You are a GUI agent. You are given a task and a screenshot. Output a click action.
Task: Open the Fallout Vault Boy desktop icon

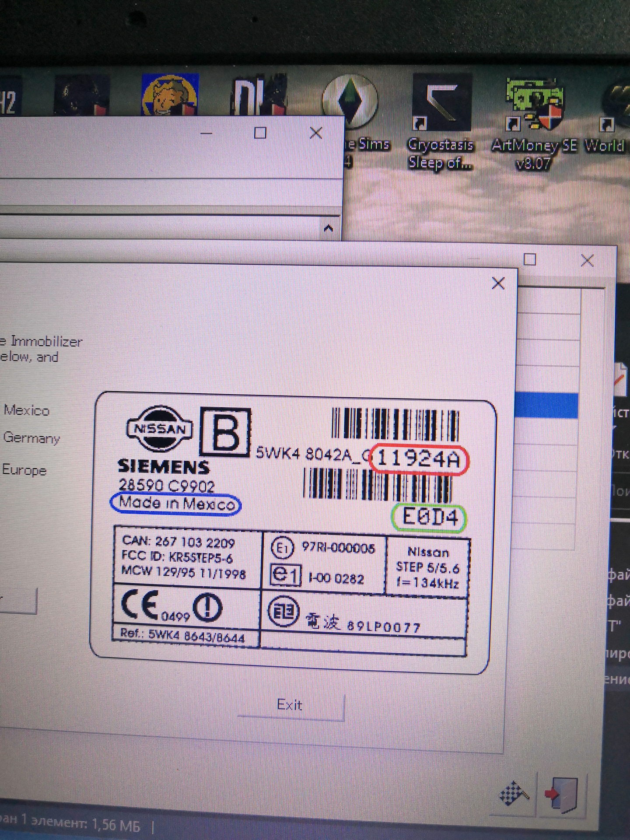point(170,94)
